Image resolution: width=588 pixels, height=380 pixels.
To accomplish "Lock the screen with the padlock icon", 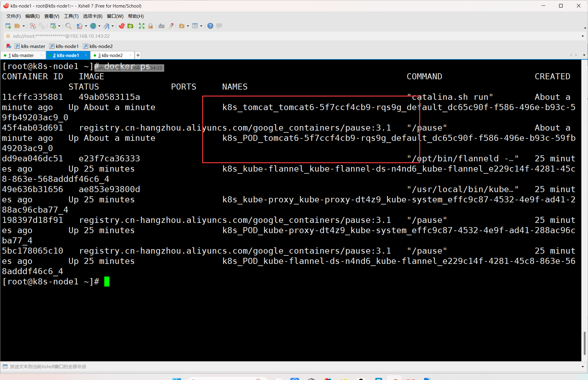I will [x=150, y=26].
